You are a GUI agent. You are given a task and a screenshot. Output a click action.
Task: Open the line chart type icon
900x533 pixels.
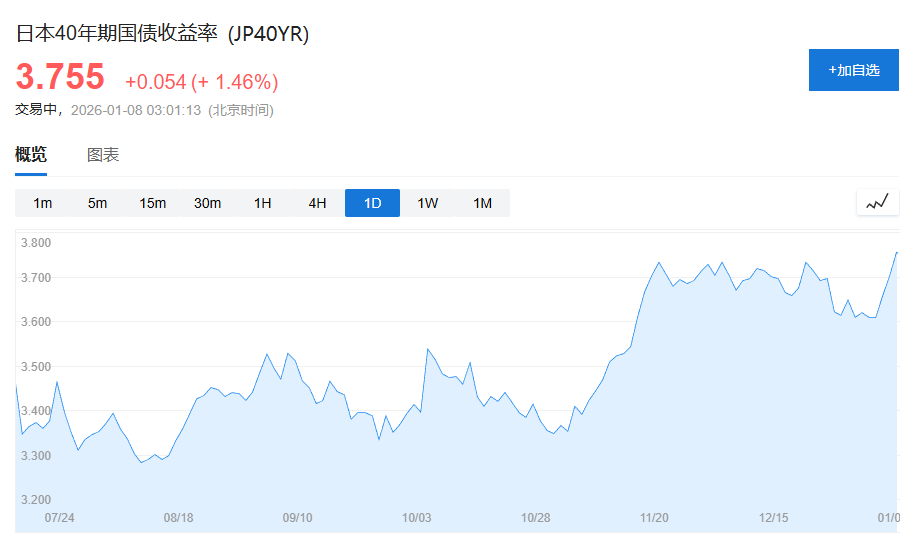point(877,202)
